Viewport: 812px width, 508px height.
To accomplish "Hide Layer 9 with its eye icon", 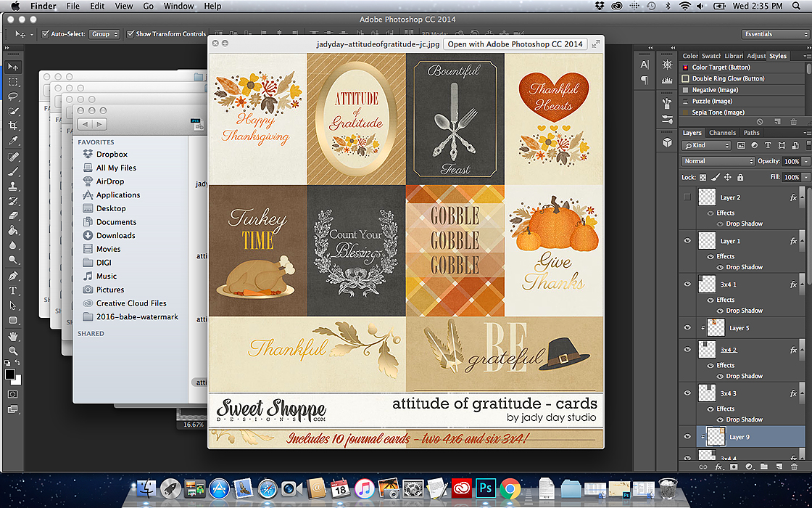I will click(x=687, y=436).
